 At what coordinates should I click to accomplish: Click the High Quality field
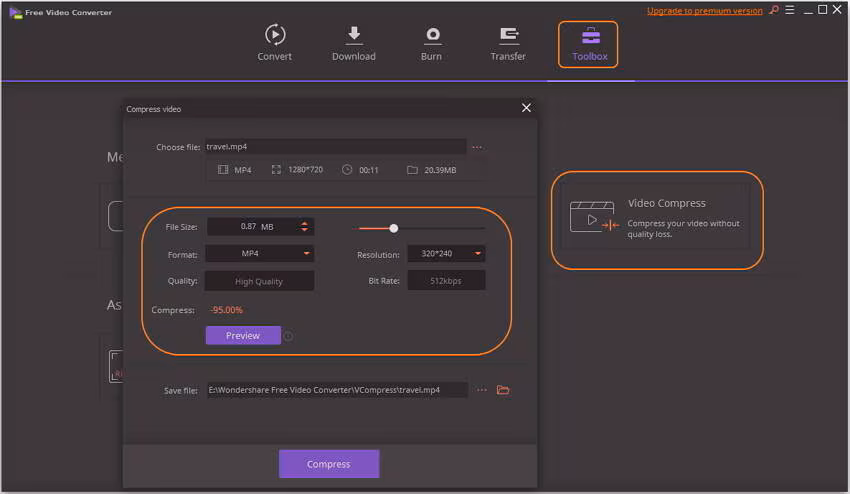tap(260, 281)
